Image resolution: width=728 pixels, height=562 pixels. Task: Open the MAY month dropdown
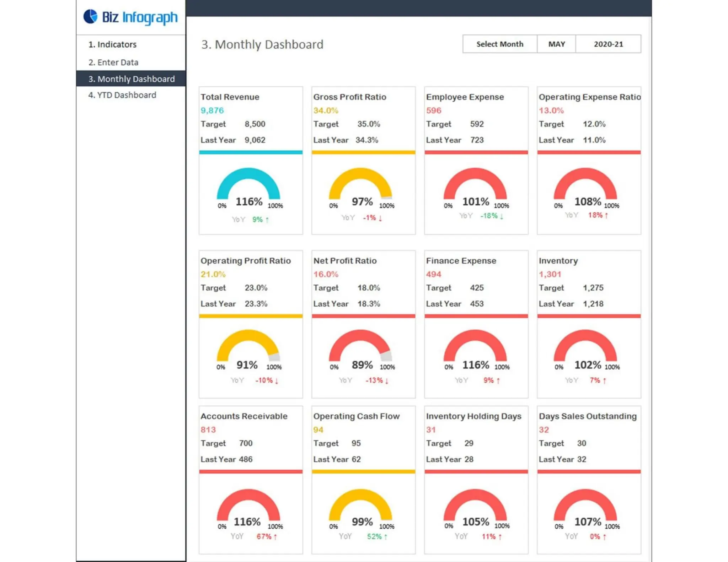point(556,44)
